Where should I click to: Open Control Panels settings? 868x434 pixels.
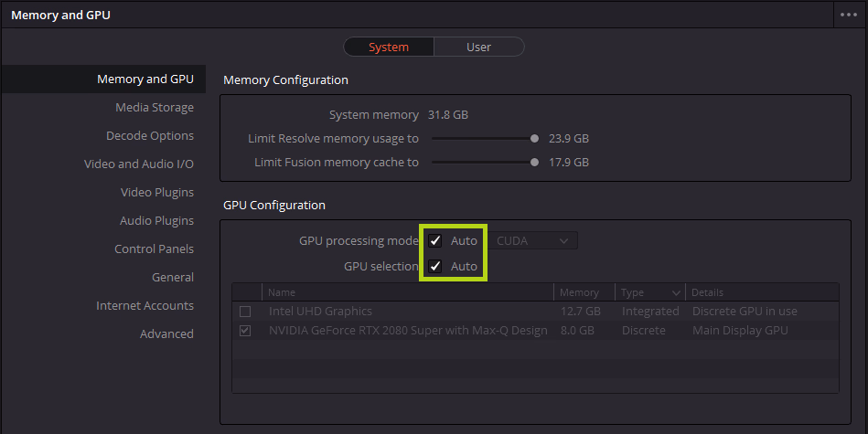(154, 249)
